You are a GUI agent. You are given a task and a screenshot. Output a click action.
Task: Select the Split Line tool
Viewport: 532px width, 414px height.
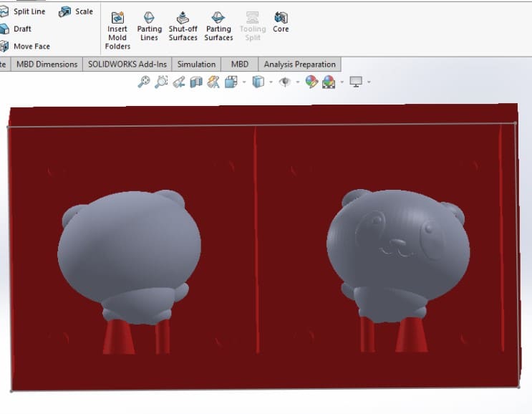click(23, 11)
